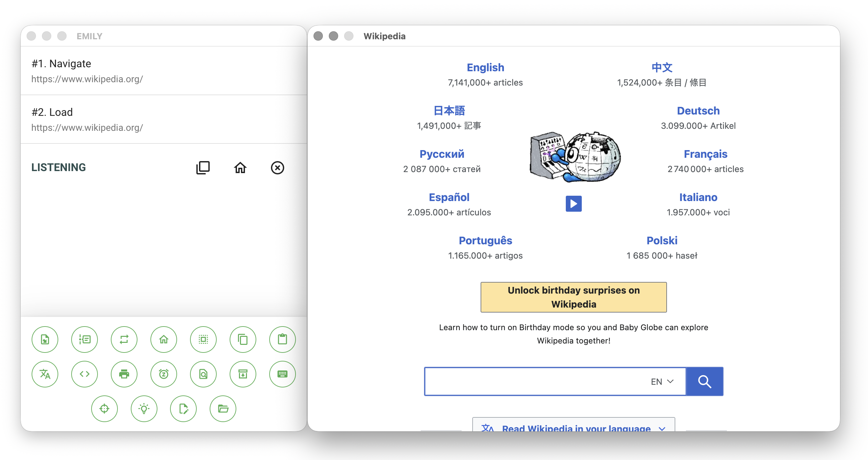Click the circled X icon beside LISTENING
The width and height of the screenshot is (868, 460).
(x=277, y=167)
